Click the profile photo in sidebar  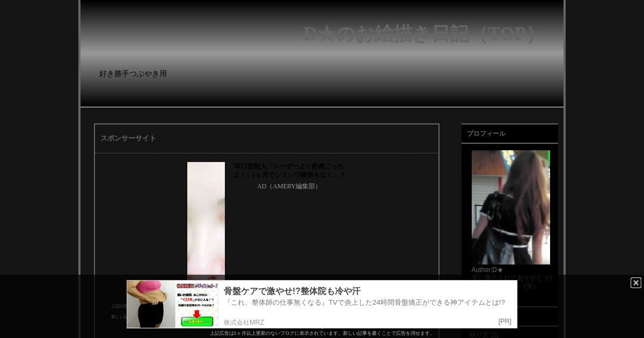pos(511,207)
